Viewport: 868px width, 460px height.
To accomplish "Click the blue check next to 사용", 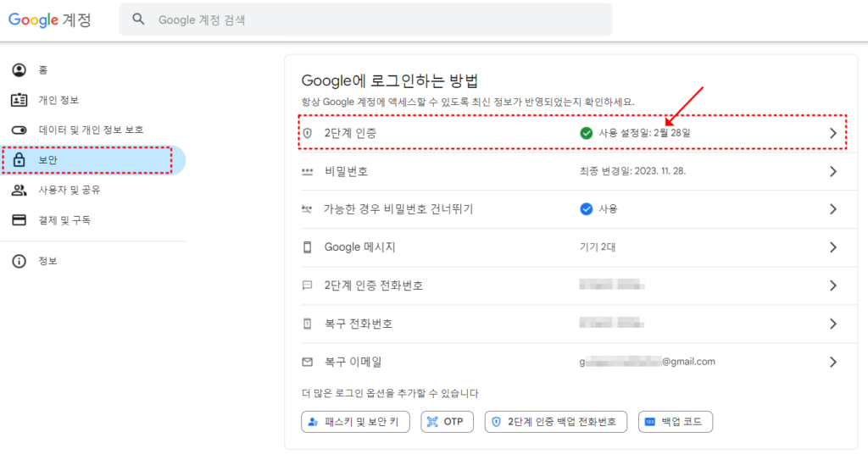I will tap(587, 208).
